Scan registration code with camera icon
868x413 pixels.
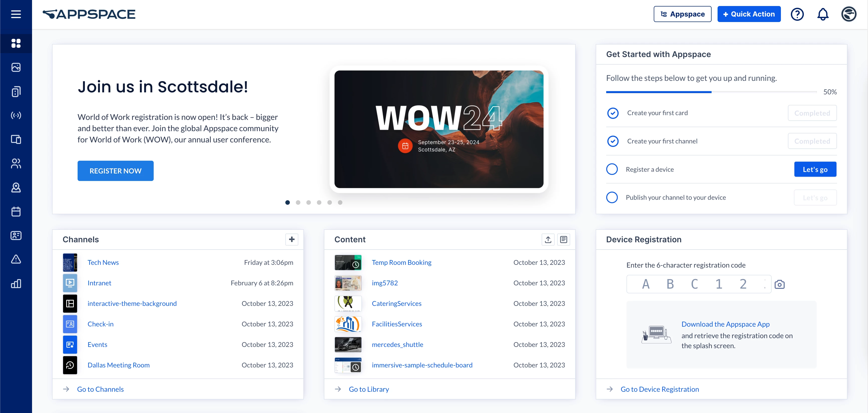(779, 284)
